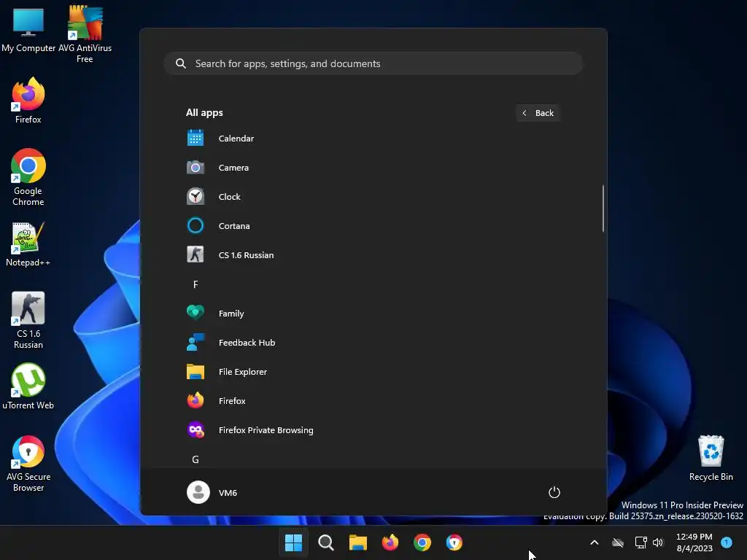Open the clock and date flyout

coord(694,542)
